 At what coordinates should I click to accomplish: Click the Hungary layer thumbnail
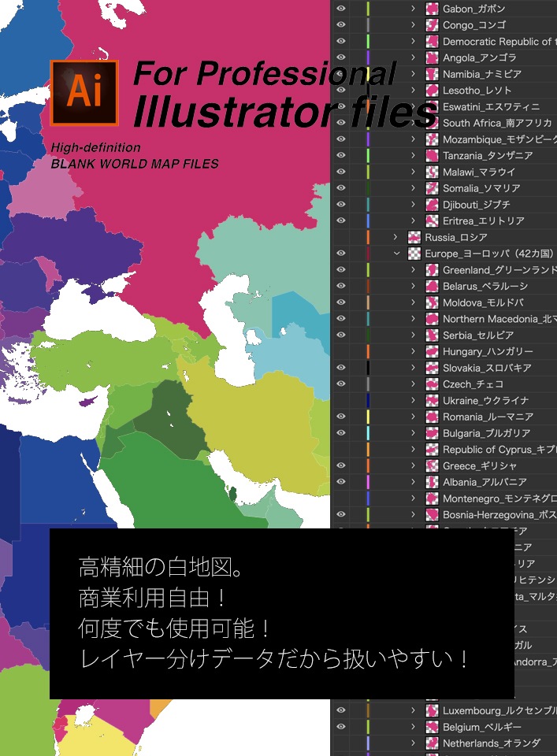coord(432,351)
